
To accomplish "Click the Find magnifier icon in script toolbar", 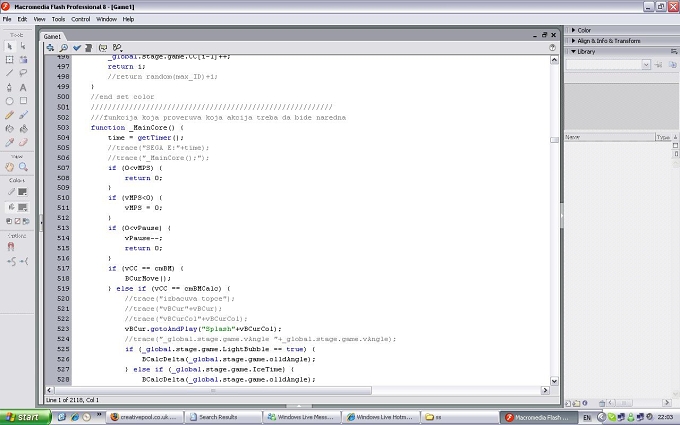I will [64, 48].
